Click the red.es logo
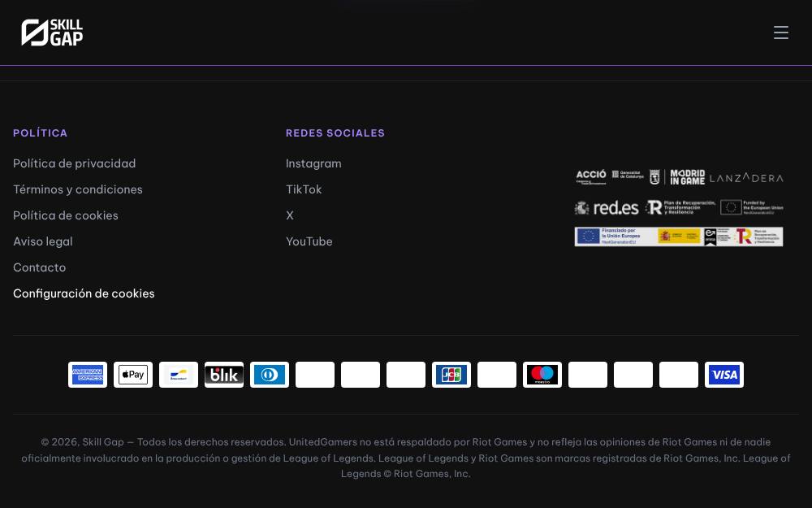The width and height of the screenshot is (812, 508). click(x=607, y=208)
